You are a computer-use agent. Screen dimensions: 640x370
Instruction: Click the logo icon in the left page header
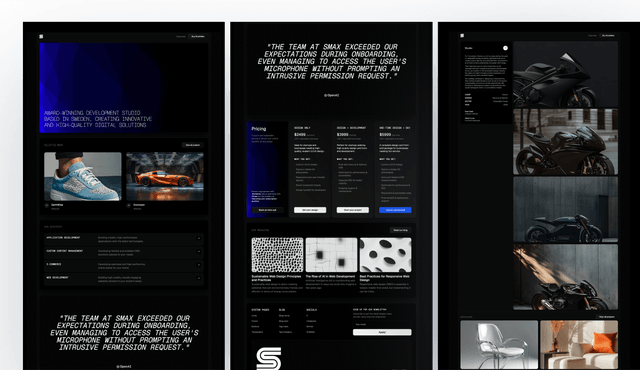click(x=41, y=36)
